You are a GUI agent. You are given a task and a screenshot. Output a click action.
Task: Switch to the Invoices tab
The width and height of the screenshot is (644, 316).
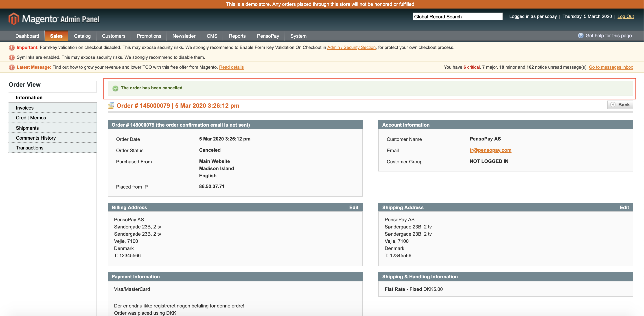tap(53, 108)
